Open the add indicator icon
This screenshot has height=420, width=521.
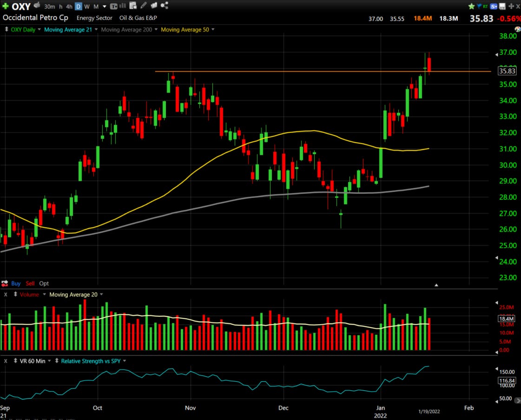(x=133, y=5)
